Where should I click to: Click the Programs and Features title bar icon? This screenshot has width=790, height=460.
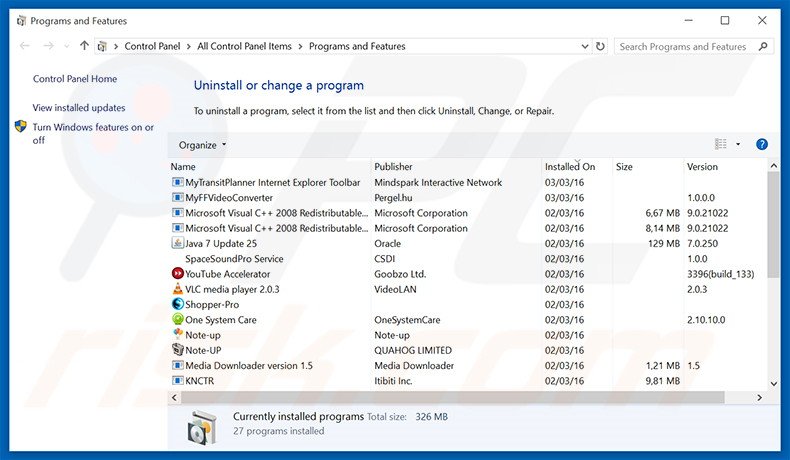(x=21, y=21)
